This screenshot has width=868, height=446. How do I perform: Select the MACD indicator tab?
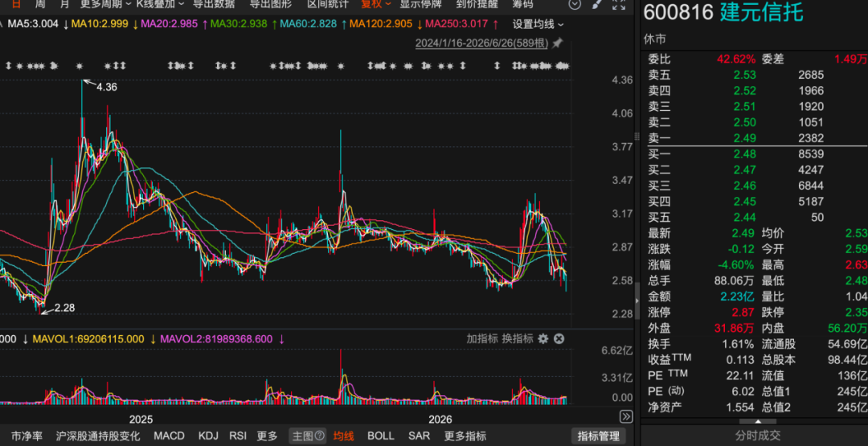pos(170,436)
